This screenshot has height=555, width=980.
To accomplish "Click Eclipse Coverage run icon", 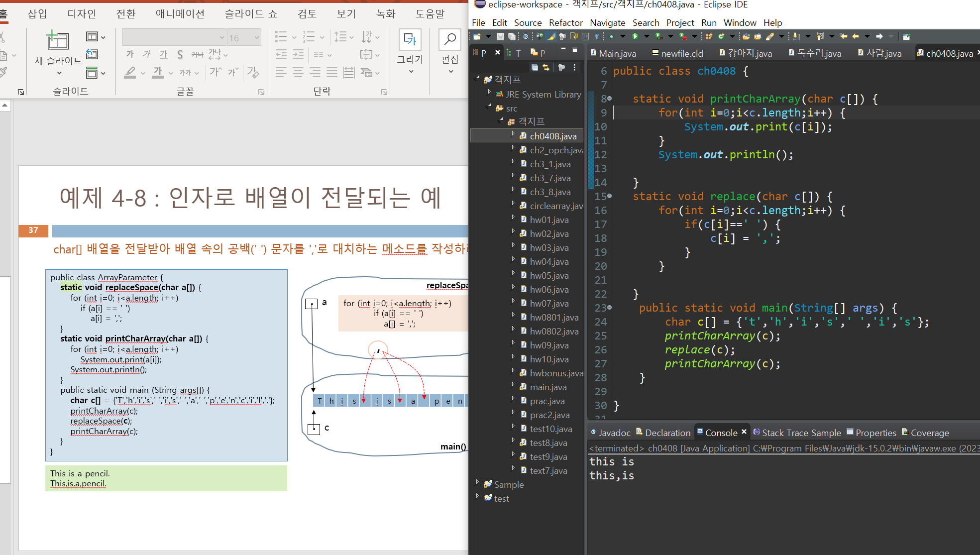I will (x=659, y=36).
